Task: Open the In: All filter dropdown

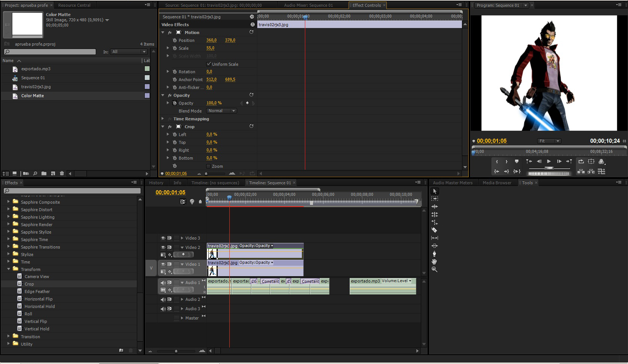Action: point(129,52)
